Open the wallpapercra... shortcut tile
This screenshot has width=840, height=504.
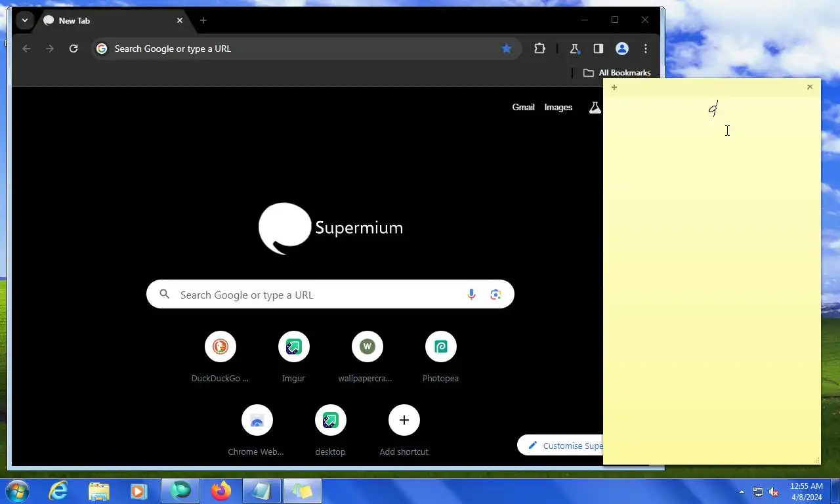coord(367,357)
